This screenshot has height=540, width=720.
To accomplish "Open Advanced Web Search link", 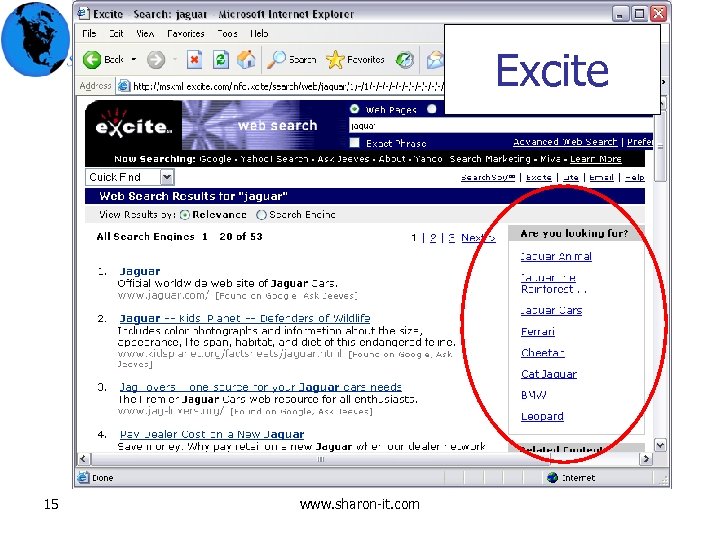I will coord(565,142).
